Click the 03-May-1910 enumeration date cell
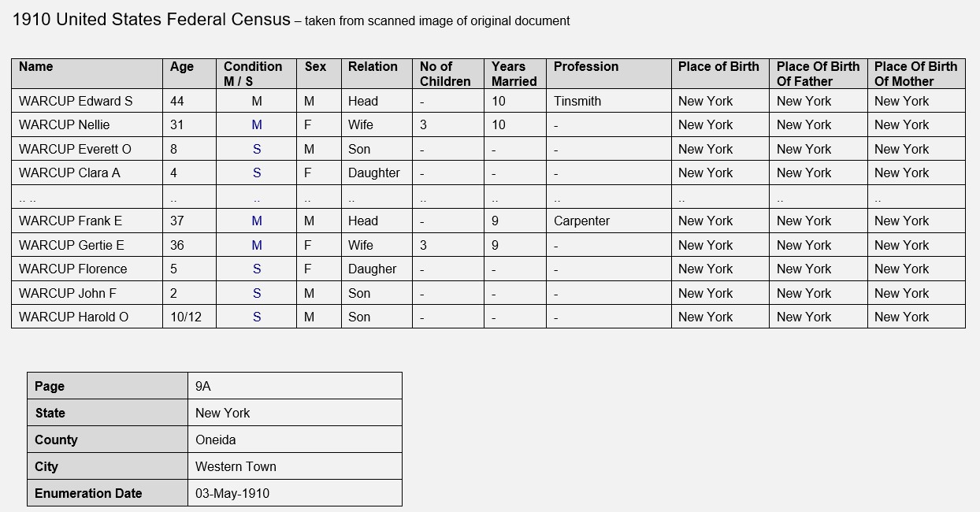Image resolution: width=980 pixels, height=512 pixels. pyautogui.click(x=295, y=493)
